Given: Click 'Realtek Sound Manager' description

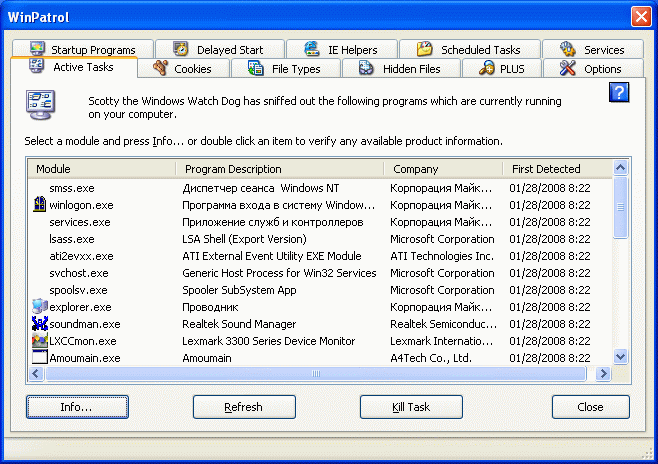Looking at the screenshot, I should coord(239,324).
